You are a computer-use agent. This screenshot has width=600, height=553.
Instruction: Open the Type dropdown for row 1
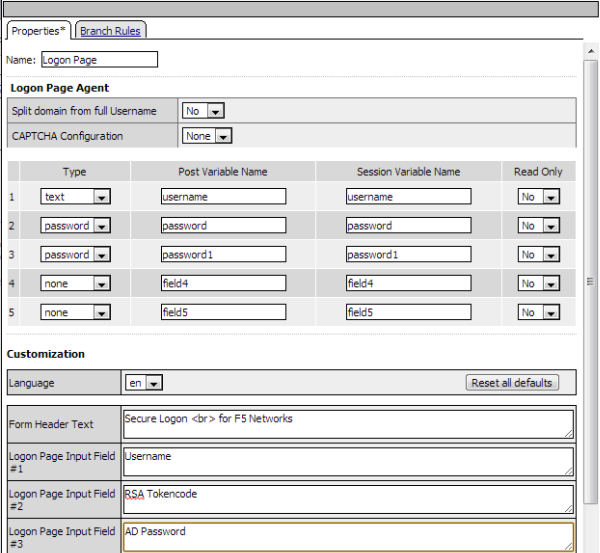[x=74, y=197]
